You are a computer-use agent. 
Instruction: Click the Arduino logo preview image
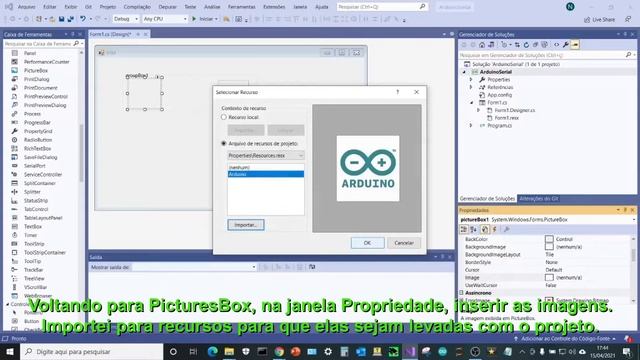tap(368, 169)
